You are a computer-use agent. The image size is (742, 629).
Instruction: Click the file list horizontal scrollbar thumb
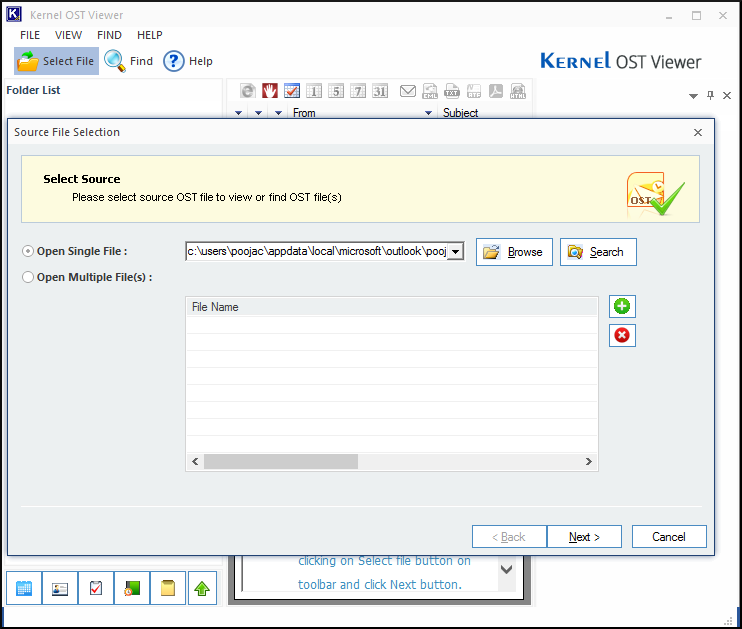pos(281,461)
